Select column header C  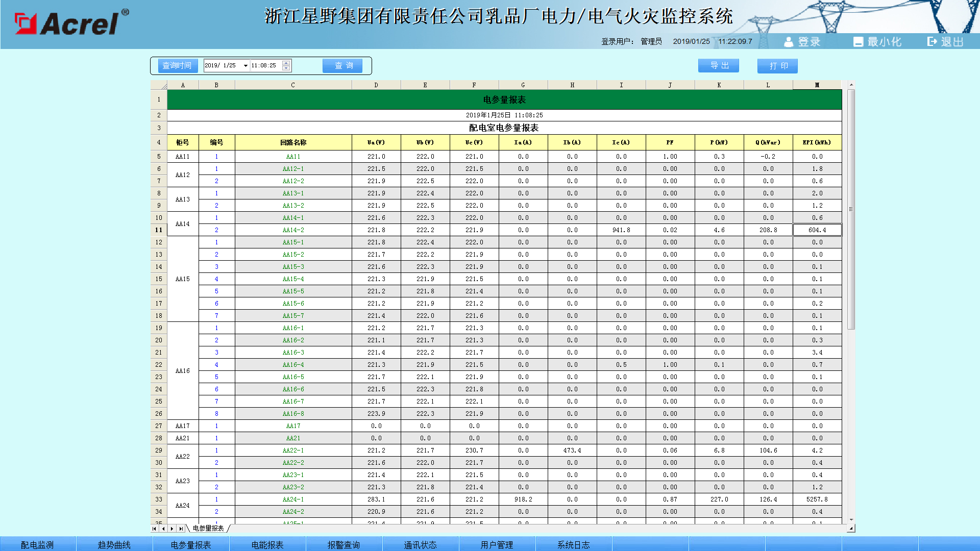click(293, 85)
